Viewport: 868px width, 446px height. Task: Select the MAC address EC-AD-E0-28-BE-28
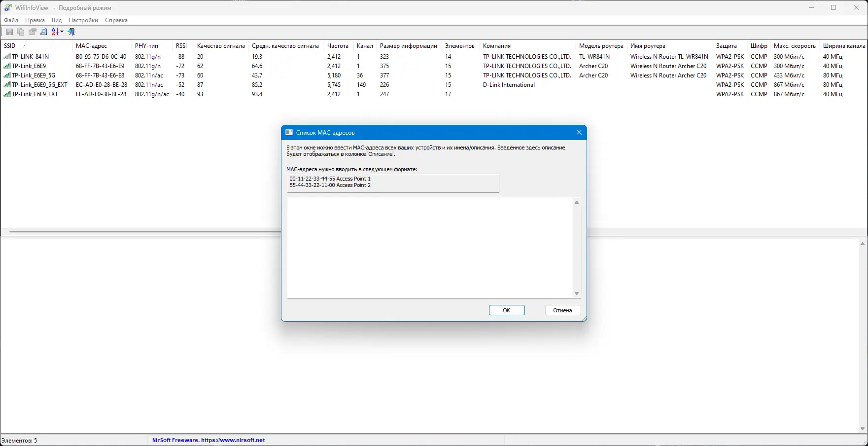pos(102,85)
